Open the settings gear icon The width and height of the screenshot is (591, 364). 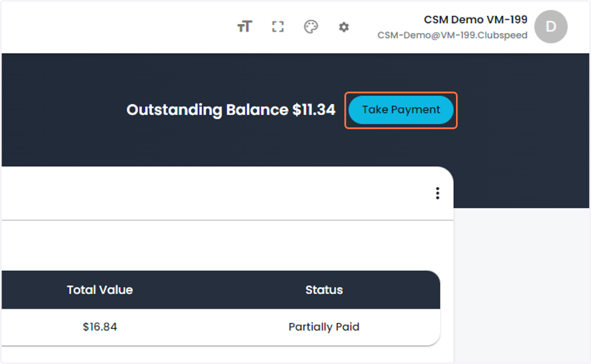tap(344, 27)
